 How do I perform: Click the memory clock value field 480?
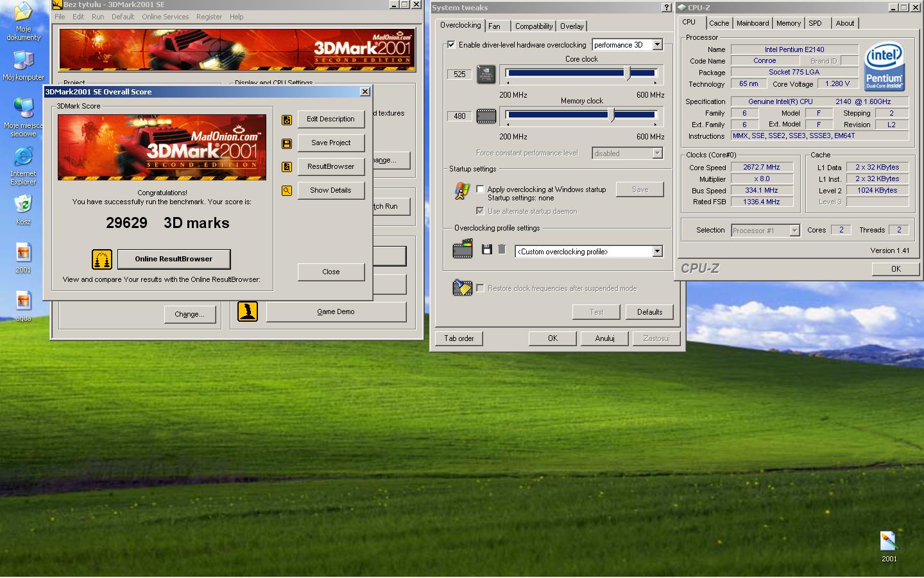pyautogui.click(x=459, y=116)
